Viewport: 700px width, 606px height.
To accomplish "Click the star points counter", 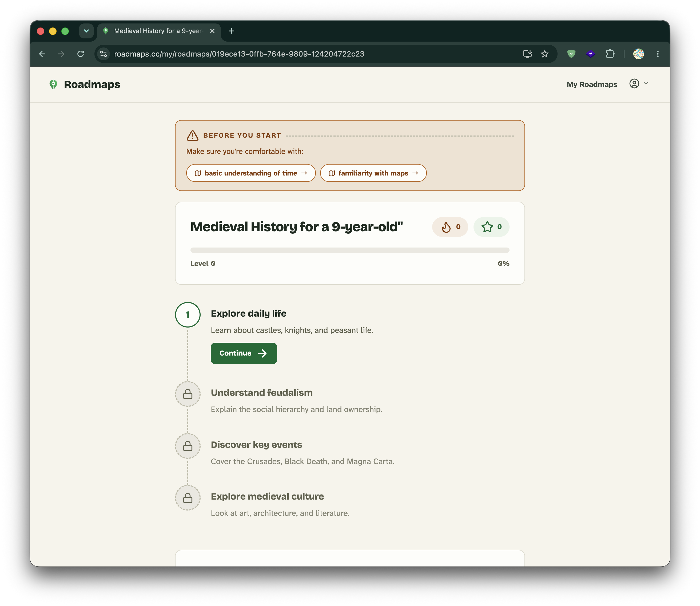I will click(491, 227).
